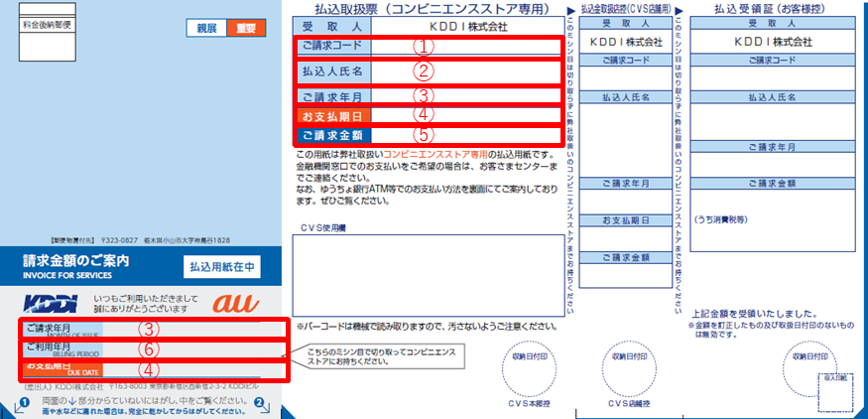Click KDDI株式会社 in 払込取扱票
Image resolution: width=868 pixels, height=419 pixels.
tap(468, 26)
